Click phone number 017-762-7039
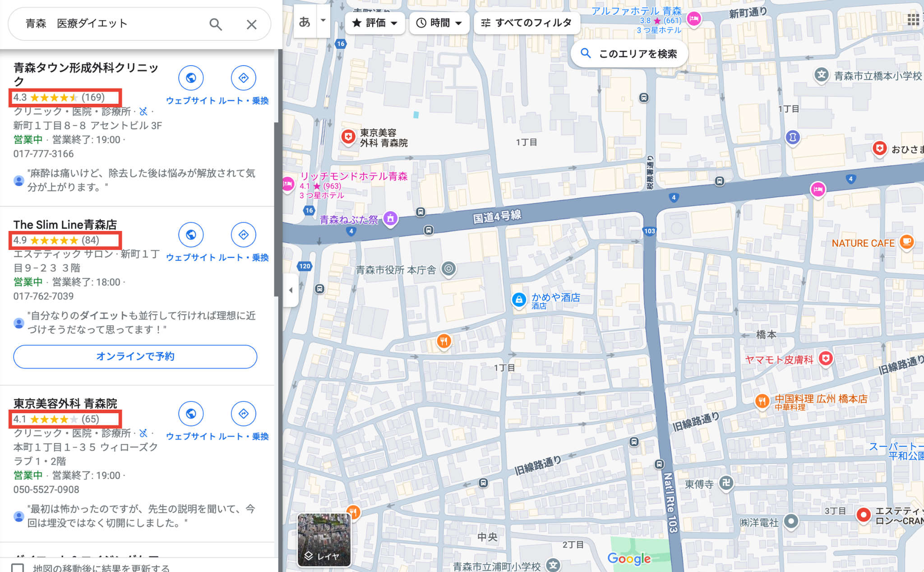Screen dimensions: 924x572 [43, 296]
